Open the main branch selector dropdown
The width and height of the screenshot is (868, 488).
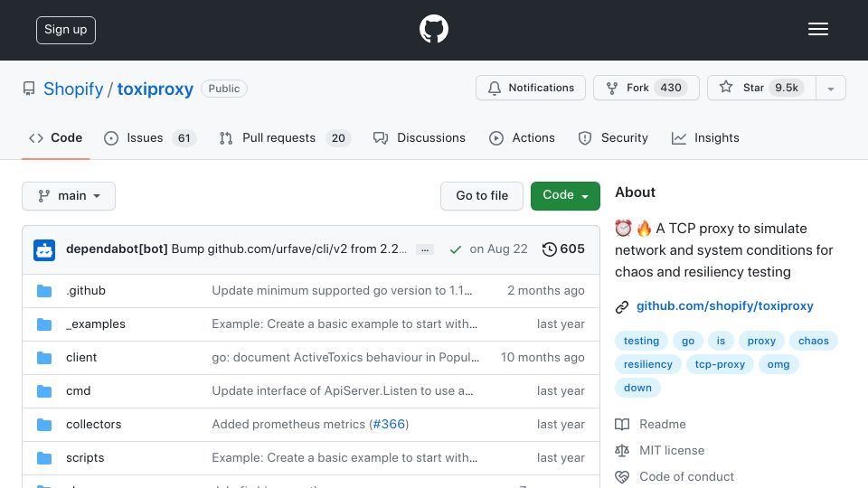pos(69,196)
